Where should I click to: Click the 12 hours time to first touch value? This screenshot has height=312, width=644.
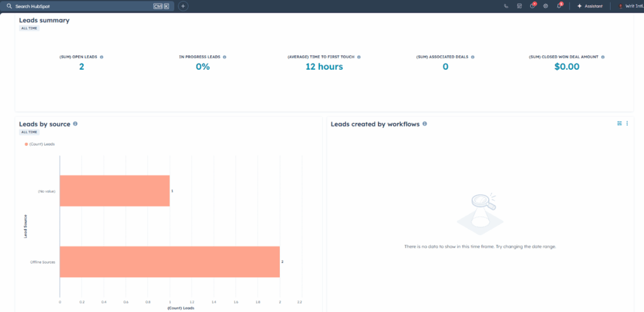[324, 67]
